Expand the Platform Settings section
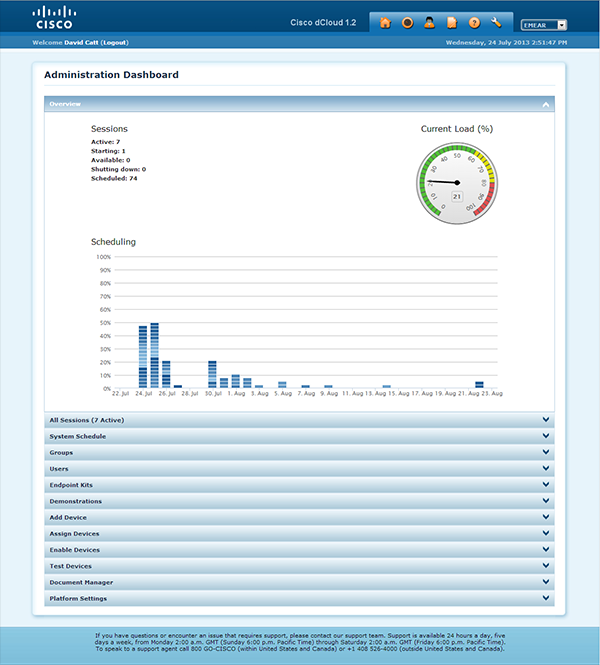 click(x=299, y=598)
